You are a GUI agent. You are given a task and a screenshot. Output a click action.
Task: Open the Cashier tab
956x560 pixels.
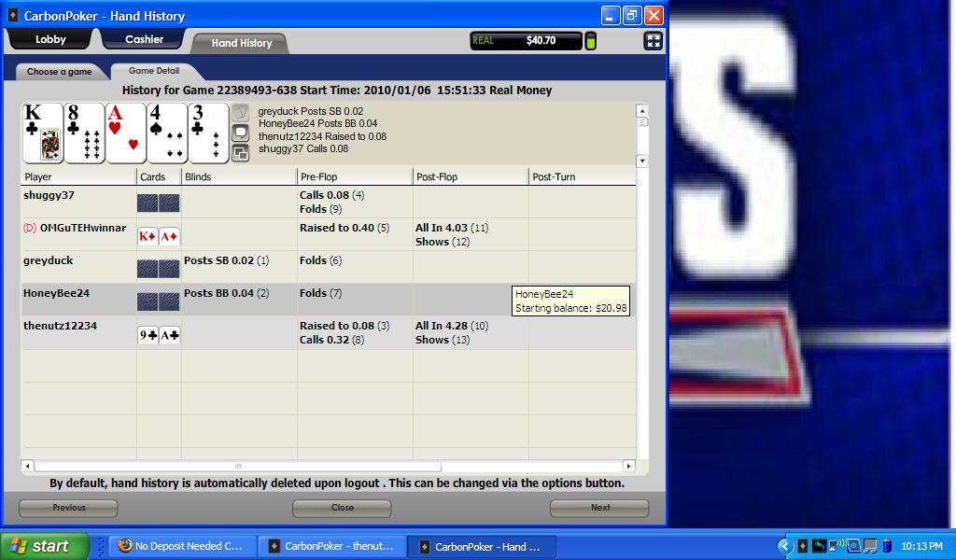tap(144, 39)
